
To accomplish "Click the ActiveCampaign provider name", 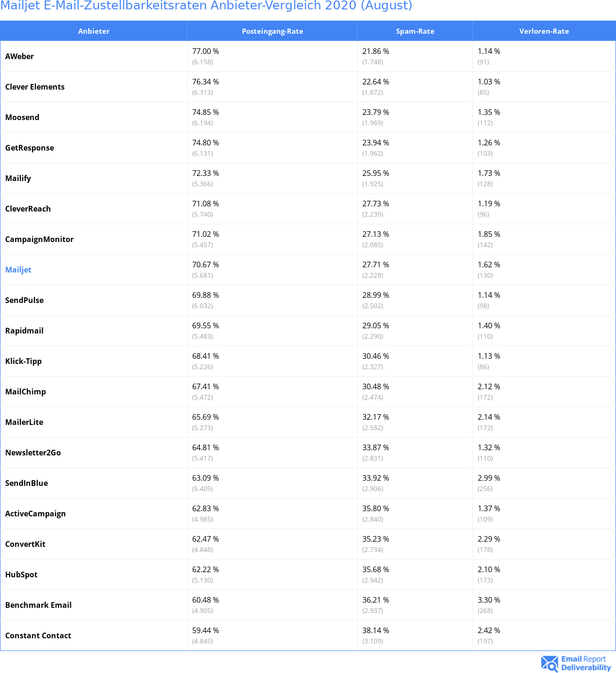I will (x=35, y=514).
